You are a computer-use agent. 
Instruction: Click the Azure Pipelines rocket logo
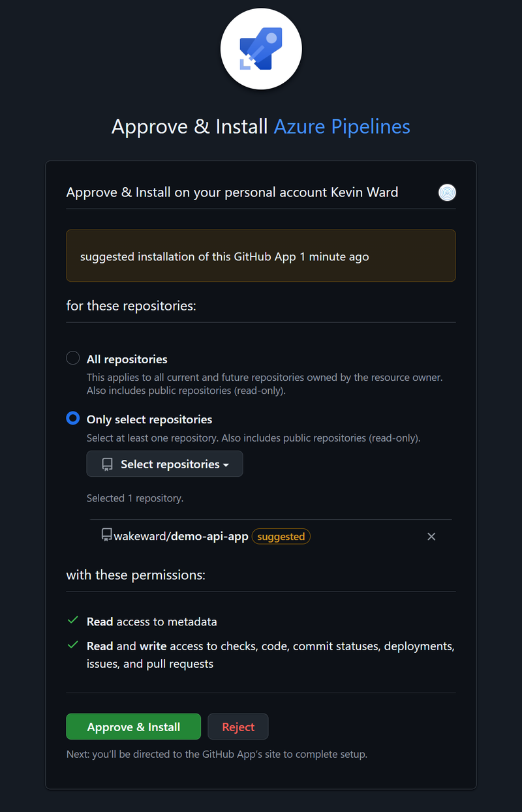click(261, 48)
